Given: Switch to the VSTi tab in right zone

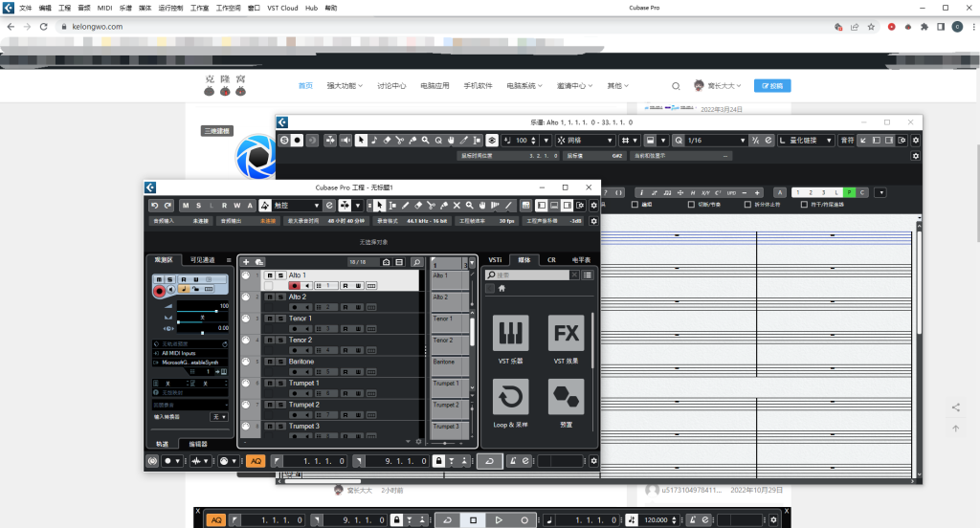Looking at the screenshot, I should [495, 259].
